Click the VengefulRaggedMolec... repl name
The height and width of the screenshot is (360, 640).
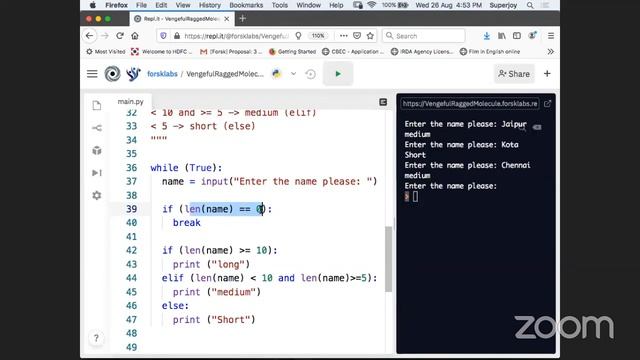225,74
